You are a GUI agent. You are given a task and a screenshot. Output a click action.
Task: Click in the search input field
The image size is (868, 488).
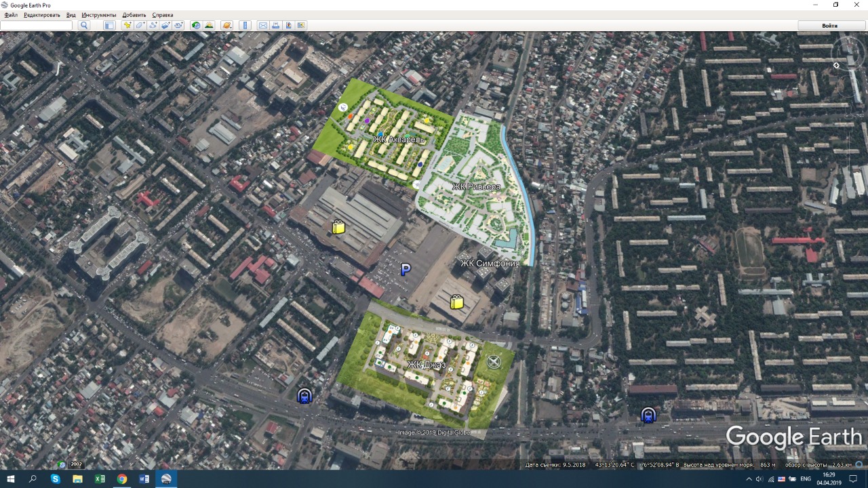[37, 25]
